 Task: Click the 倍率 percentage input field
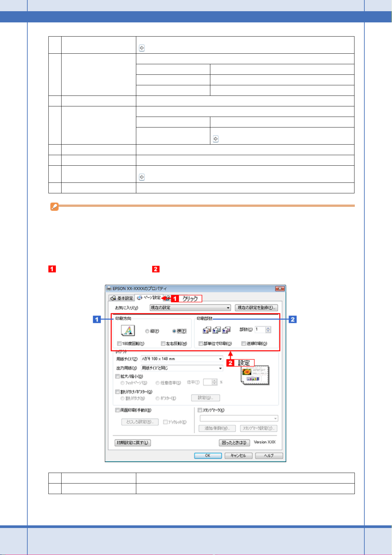[208, 382]
